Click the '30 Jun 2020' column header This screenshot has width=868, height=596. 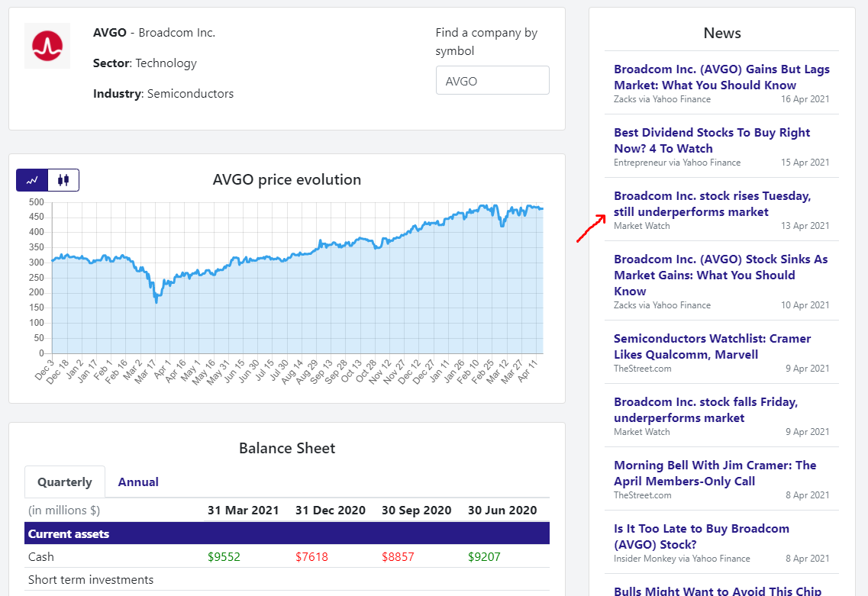click(x=502, y=511)
